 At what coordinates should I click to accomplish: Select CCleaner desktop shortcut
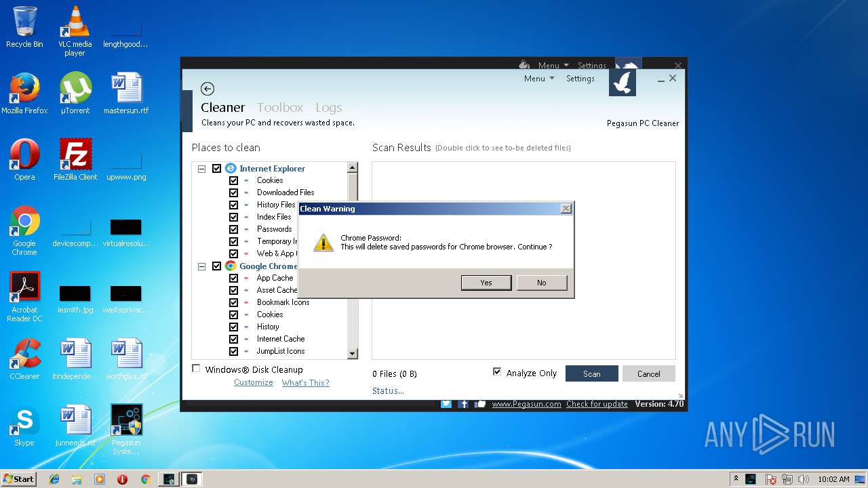pyautogui.click(x=24, y=359)
